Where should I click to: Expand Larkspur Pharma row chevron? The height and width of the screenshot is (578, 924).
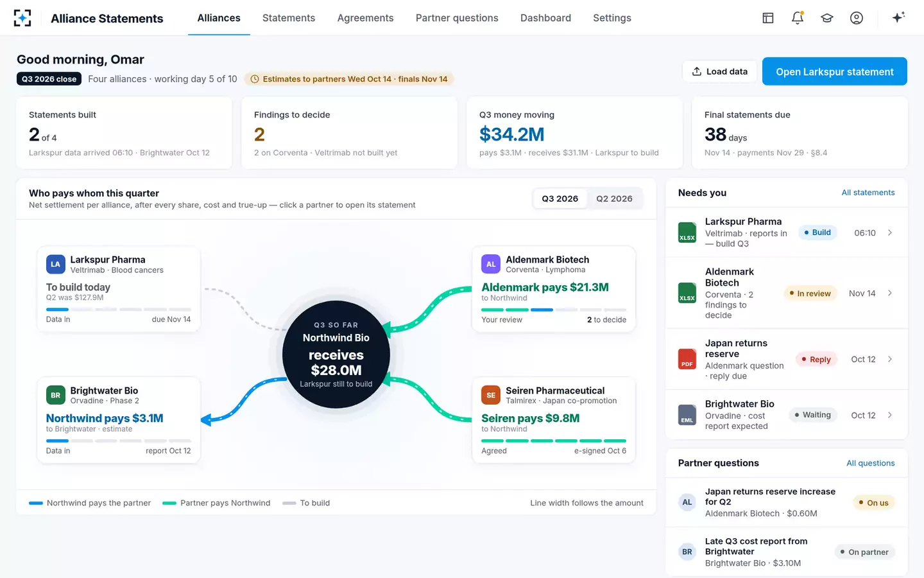pos(890,232)
